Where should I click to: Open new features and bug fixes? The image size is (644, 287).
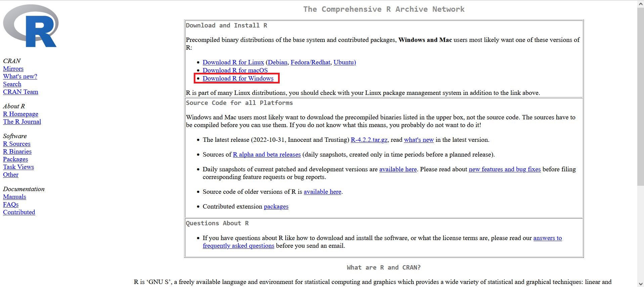tap(505, 169)
